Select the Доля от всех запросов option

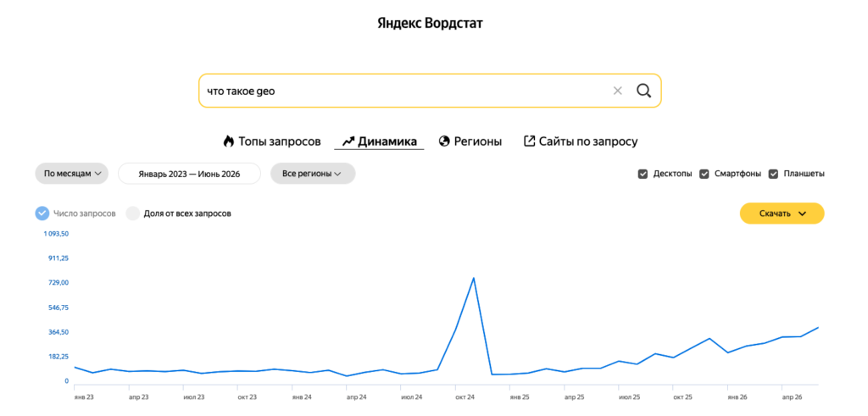(x=133, y=214)
